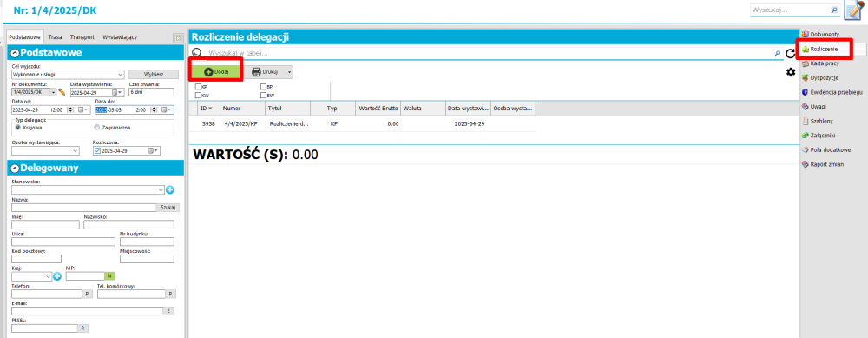Viewport: 868px width, 338px height.
Task: Click the pencil icon next to Nr dokumentu
Action: 62,92
